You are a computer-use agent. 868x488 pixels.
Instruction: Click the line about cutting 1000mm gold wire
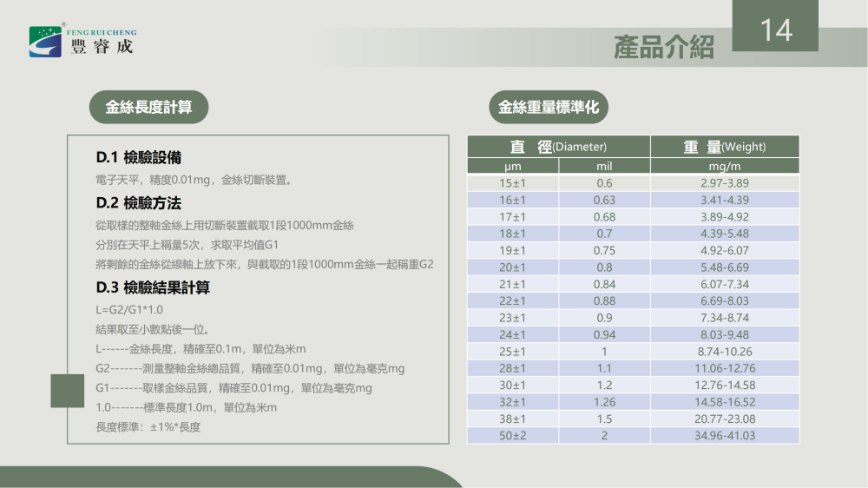pyautogui.click(x=225, y=226)
